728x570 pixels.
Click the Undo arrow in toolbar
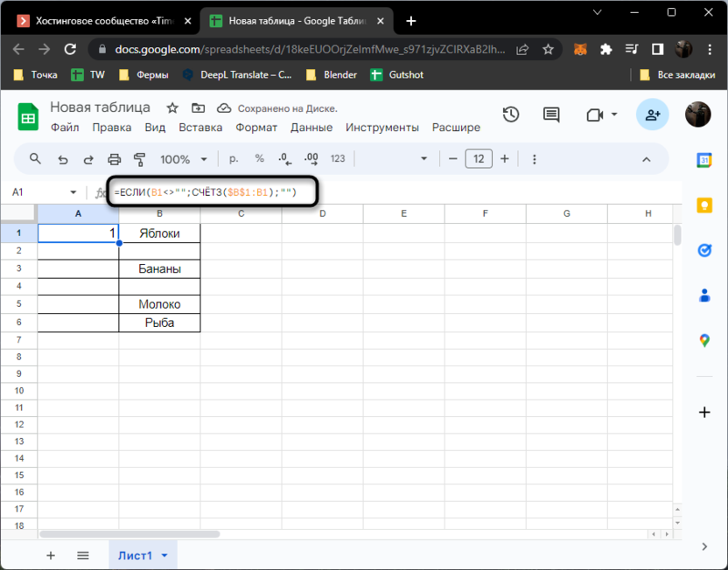point(62,159)
